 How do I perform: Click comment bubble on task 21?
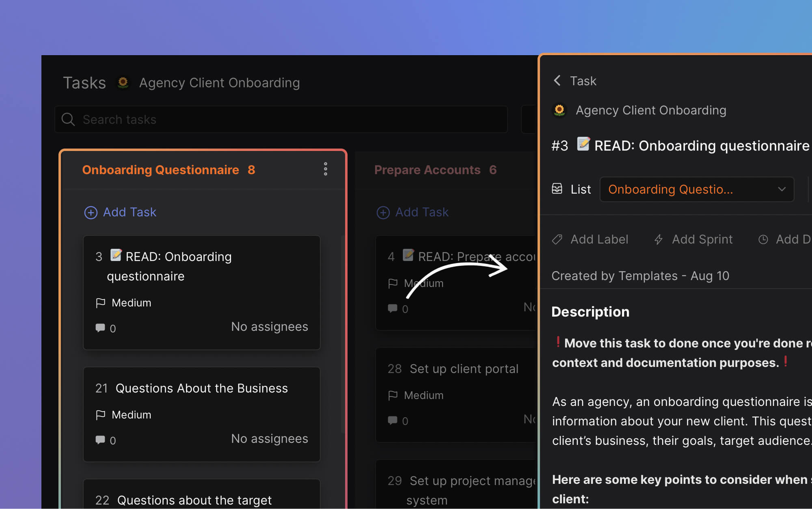(100, 440)
